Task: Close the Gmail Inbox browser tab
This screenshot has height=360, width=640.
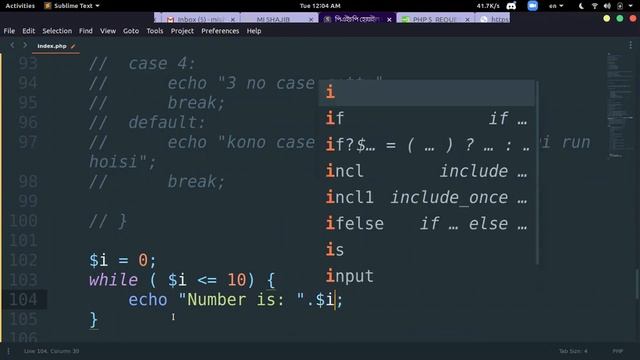Action: tap(233, 20)
